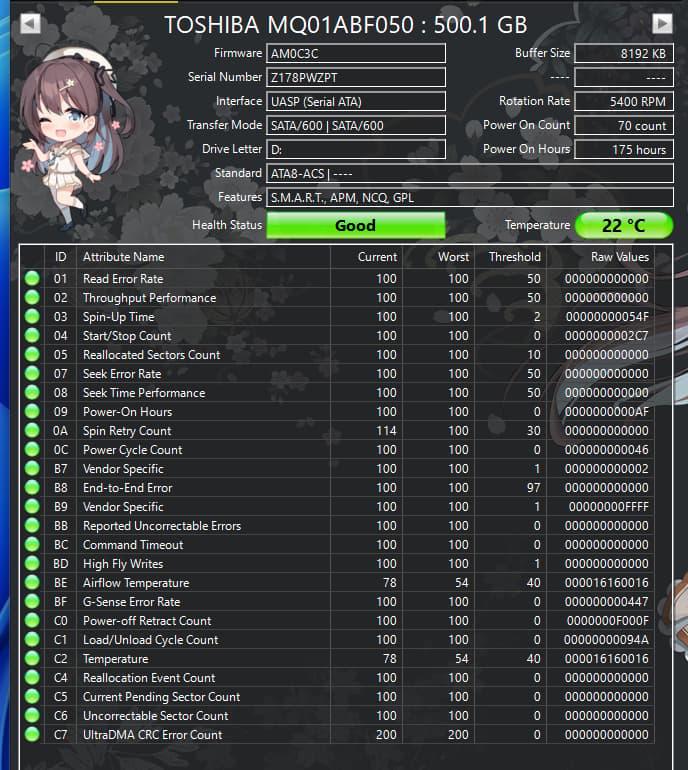Click the Interface field UASP (Serial ATA)
Viewport: 688px width, 770px height.
coord(356,102)
